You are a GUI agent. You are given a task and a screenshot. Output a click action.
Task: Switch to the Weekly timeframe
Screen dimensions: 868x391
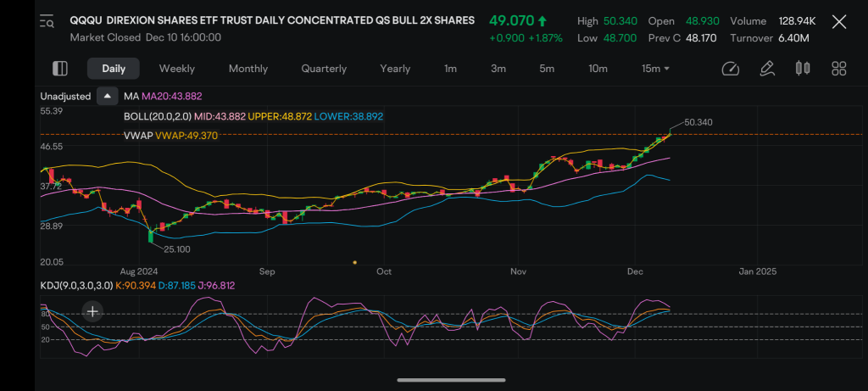(176, 69)
